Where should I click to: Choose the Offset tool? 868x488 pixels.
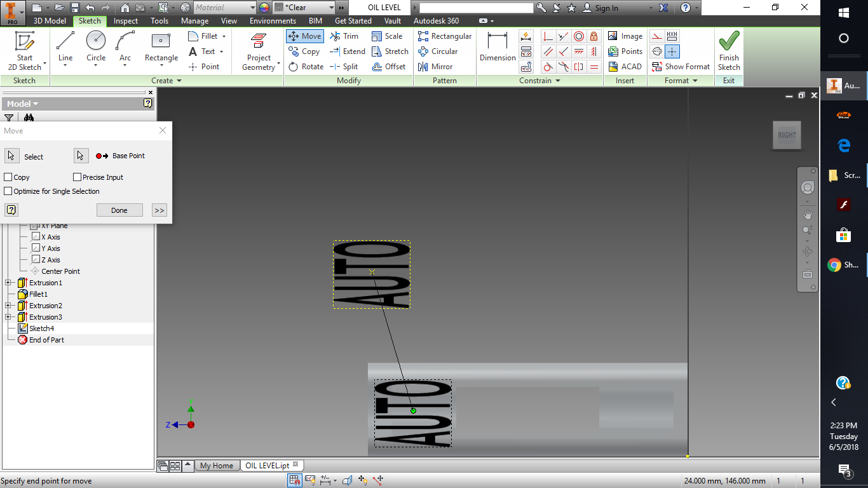(388, 67)
